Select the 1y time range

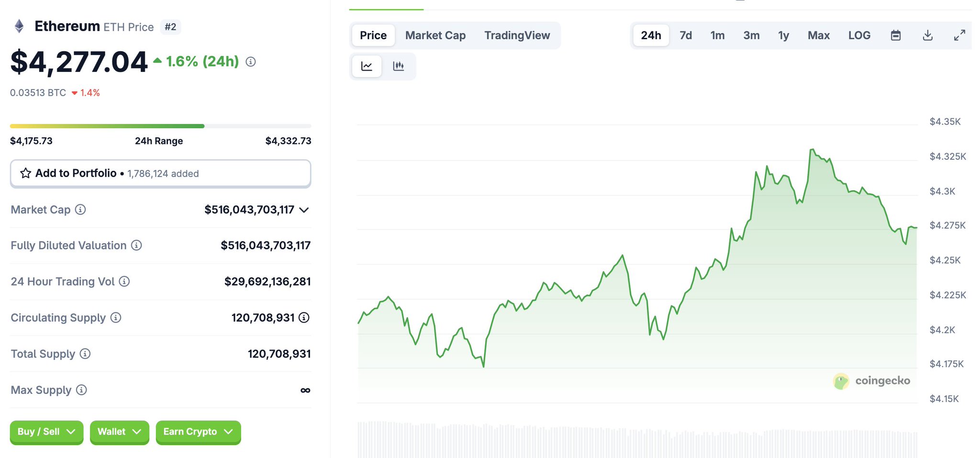coord(783,35)
